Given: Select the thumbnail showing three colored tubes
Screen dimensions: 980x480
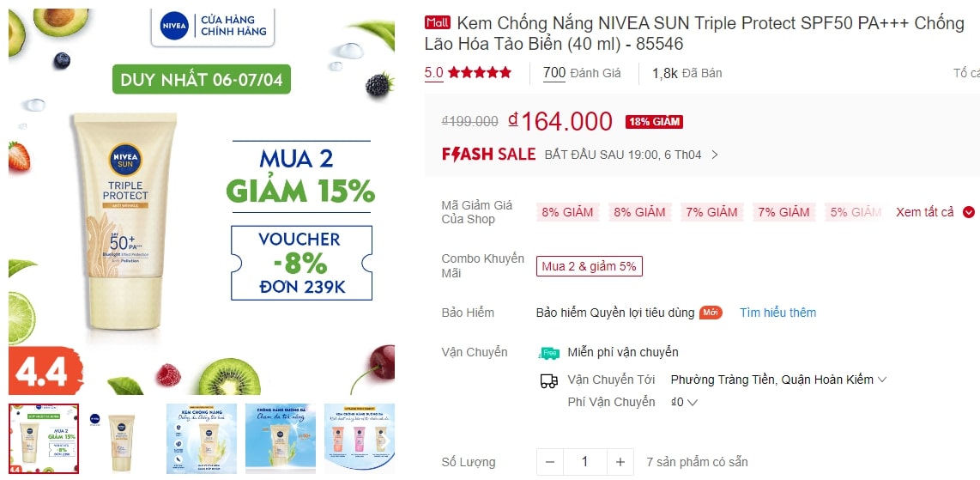Looking at the screenshot, I should [x=360, y=439].
